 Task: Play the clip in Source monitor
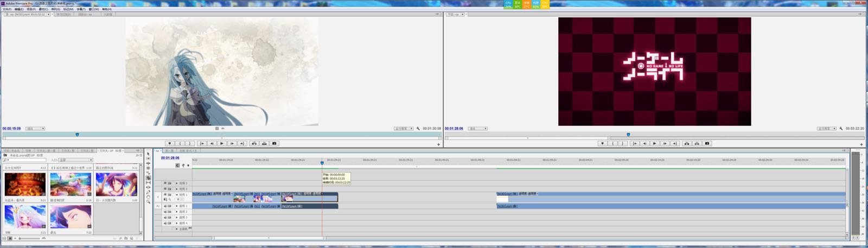(x=222, y=143)
